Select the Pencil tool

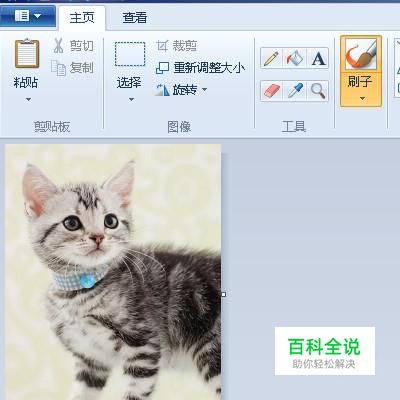click(272, 58)
